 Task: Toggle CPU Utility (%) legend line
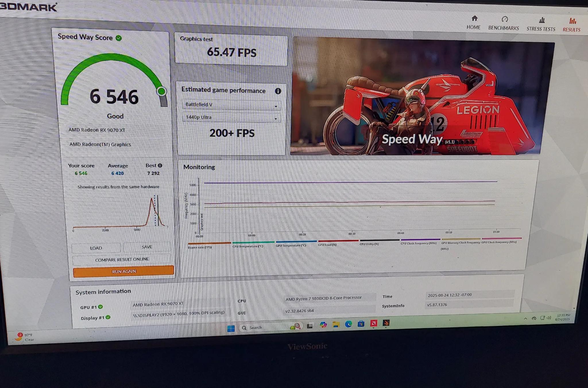380,242
